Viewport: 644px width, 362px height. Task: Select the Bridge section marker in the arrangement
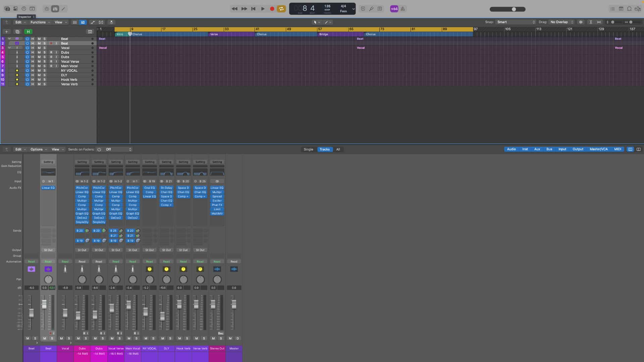pyautogui.click(x=324, y=34)
